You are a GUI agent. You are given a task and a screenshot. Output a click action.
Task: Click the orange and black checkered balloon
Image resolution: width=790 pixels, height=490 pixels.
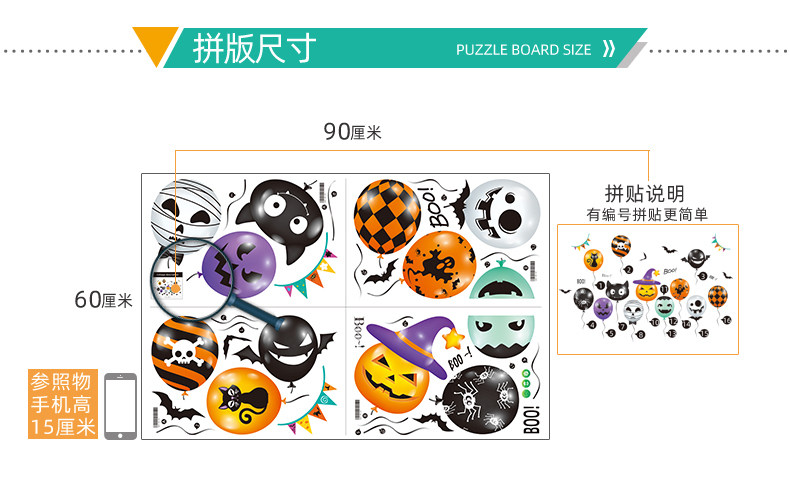(387, 217)
